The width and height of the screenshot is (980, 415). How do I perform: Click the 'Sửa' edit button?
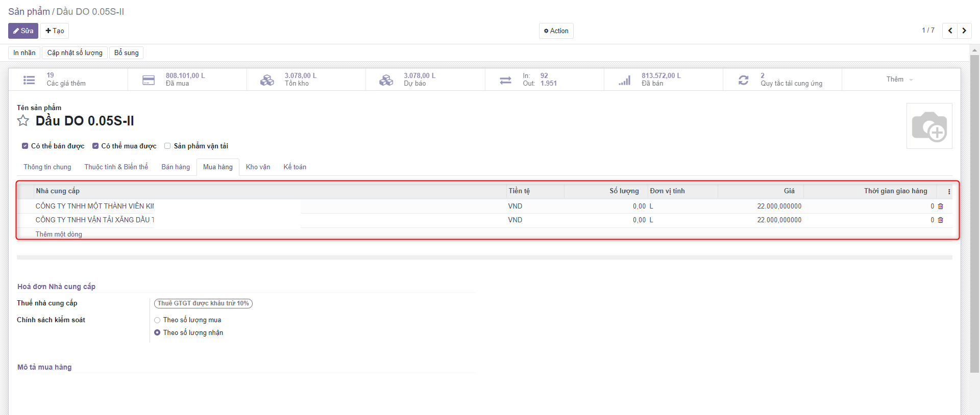(23, 31)
